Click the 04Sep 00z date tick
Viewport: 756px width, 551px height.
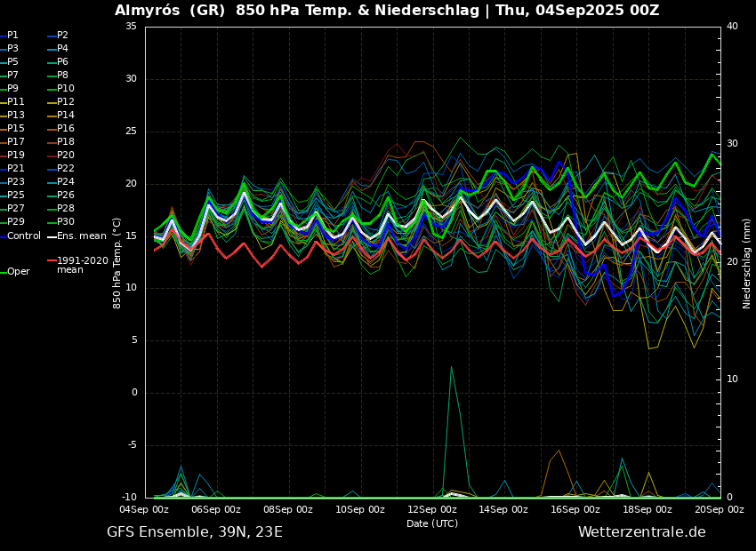pos(145,509)
